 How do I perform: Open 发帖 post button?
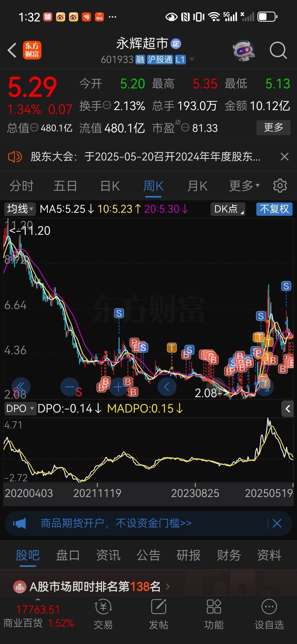pyautogui.click(x=159, y=614)
